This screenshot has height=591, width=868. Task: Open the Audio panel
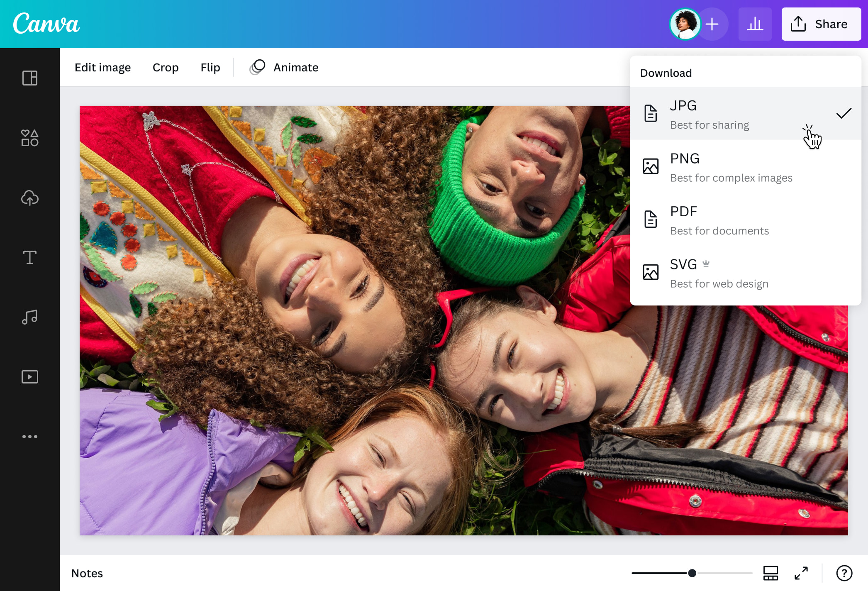(29, 317)
